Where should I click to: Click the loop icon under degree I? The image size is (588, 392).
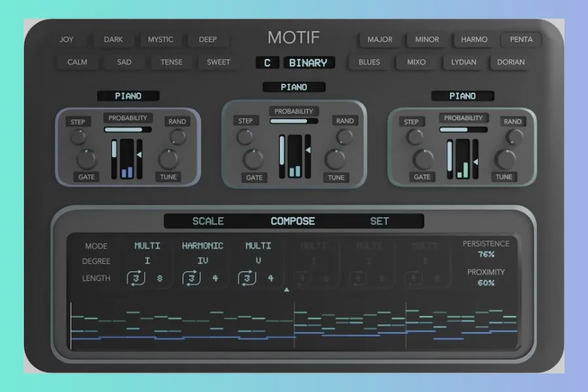pyautogui.click(x=136, y=279)
